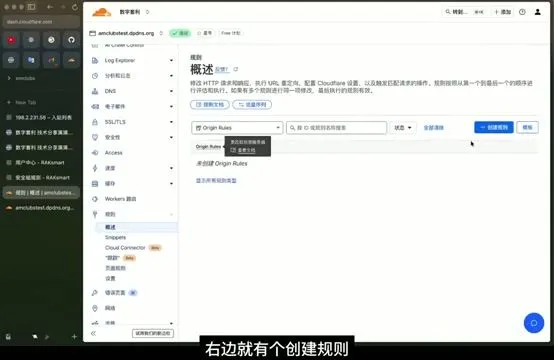Screen dimensions: 554x360
Task: Switch to 安全组规则 - RAKsmart browser tab
Action: pyautogui.click(x=41, y=178)
